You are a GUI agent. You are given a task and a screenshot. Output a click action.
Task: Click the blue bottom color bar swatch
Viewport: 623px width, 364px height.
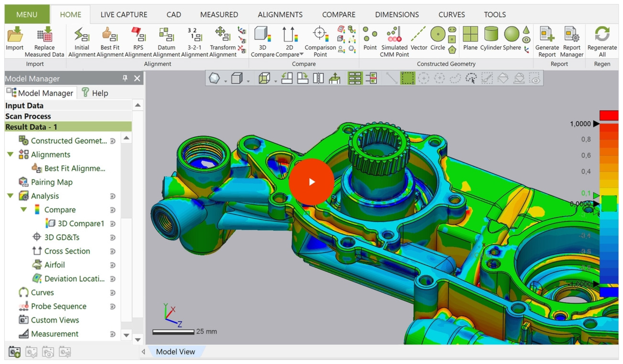(x=609, y=292)
